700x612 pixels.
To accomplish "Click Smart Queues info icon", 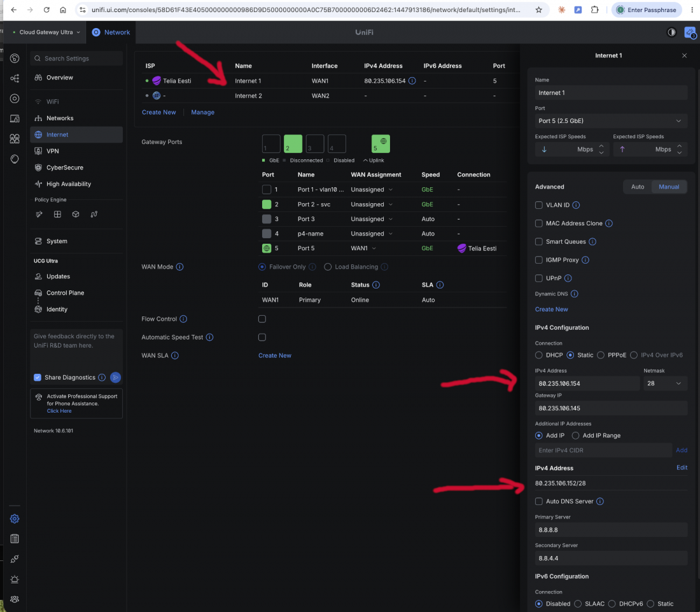I will pyautogui.click(x=592, y=241).
